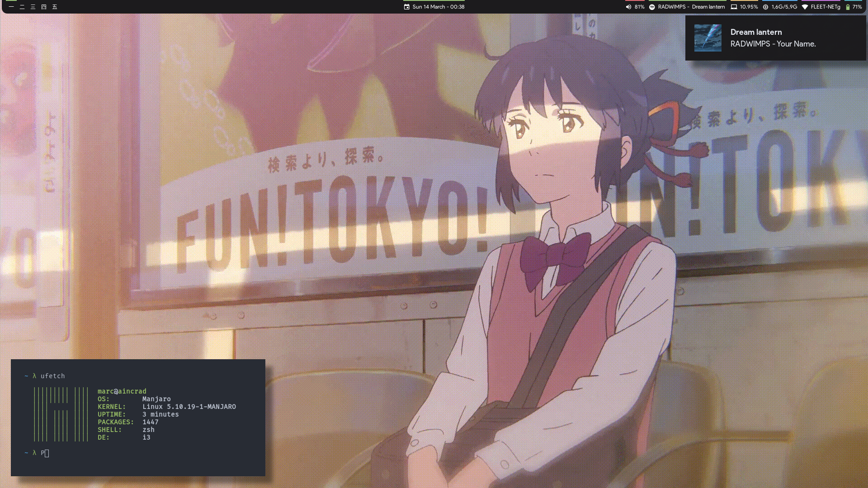
Task: Click the Spotify icon in the status bar
Action: click(x=652, y=7)
